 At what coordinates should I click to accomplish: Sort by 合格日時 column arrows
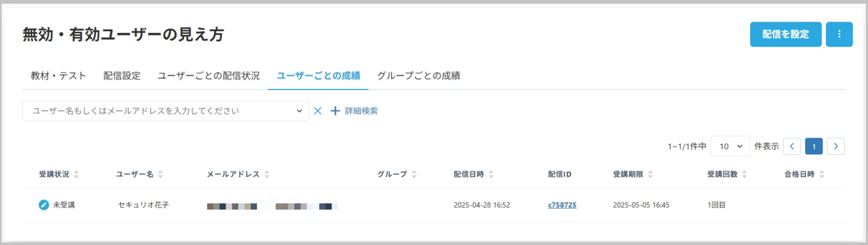(822, 174)
